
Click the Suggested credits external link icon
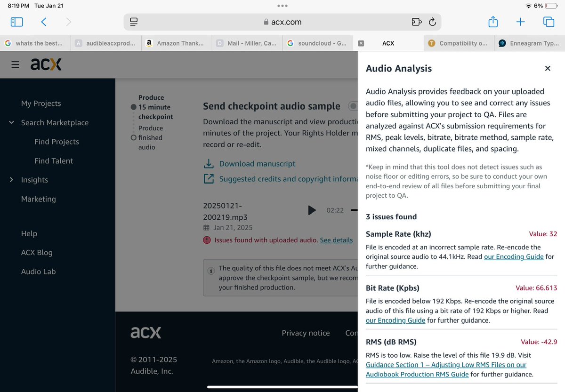(208, 179)
